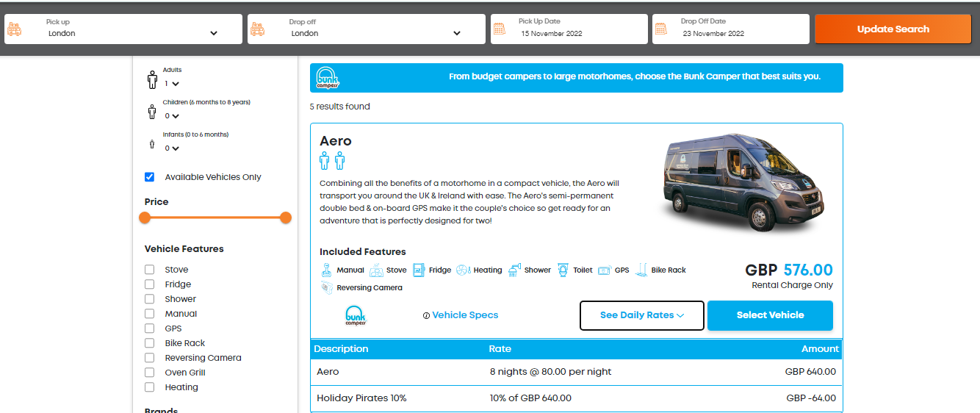Viewport: 980px width, 413px height.
Task: Check the GPS filter checkbox
Action: [x=150, y=328]
